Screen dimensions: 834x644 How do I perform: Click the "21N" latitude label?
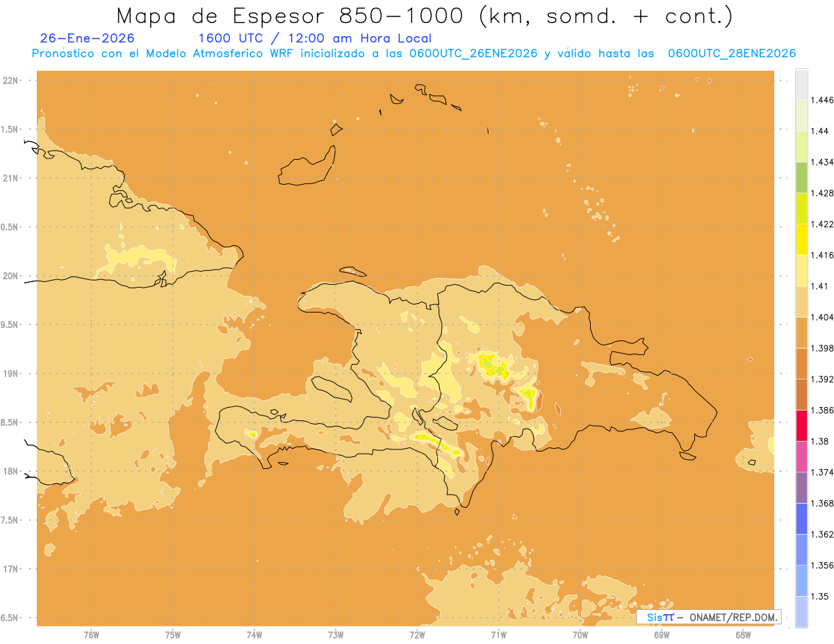(x=12, y=179)
